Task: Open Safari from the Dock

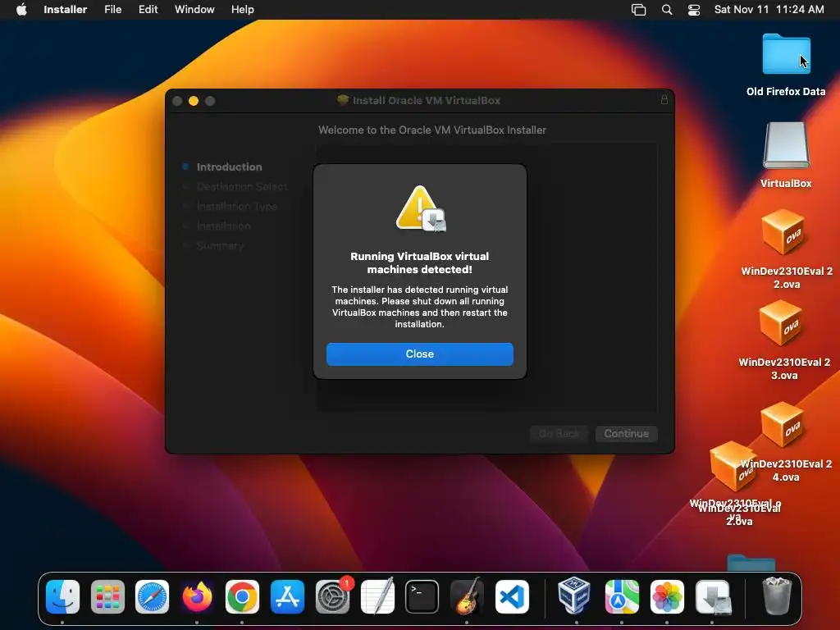Action: point(152,597)
